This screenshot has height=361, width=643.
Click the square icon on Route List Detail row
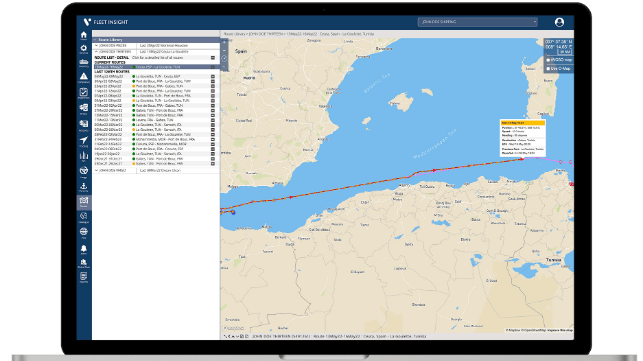coord(213,58)
